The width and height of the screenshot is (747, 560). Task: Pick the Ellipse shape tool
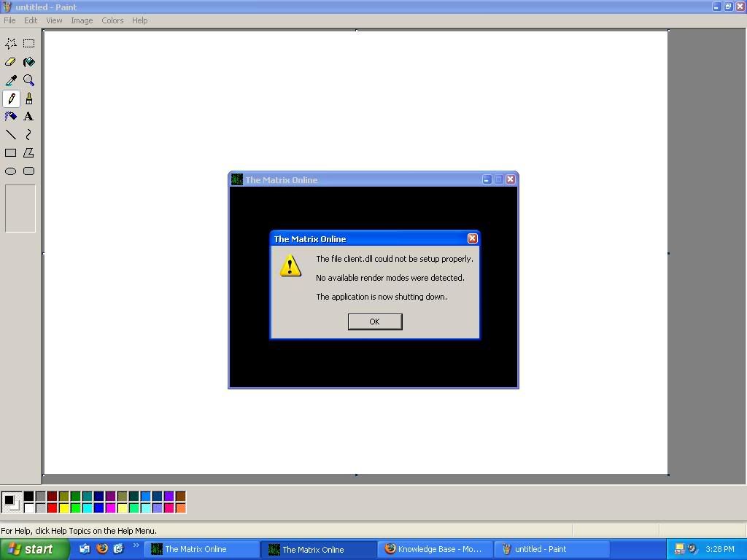(x=11, y=171)
